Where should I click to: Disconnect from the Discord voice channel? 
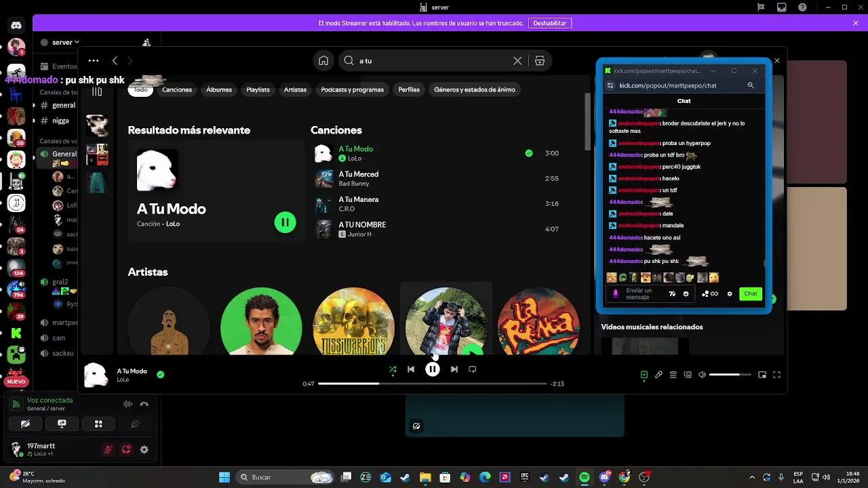[x=144, y=404]
